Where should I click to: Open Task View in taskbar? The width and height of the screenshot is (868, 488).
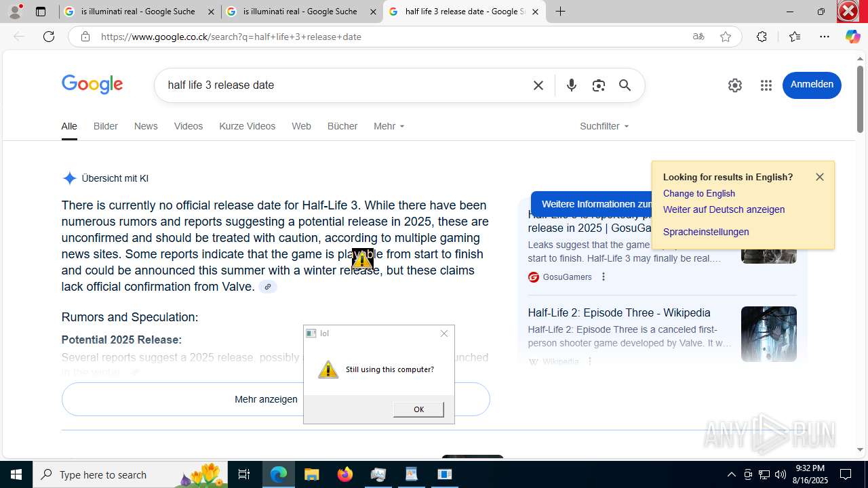point(244,474)
